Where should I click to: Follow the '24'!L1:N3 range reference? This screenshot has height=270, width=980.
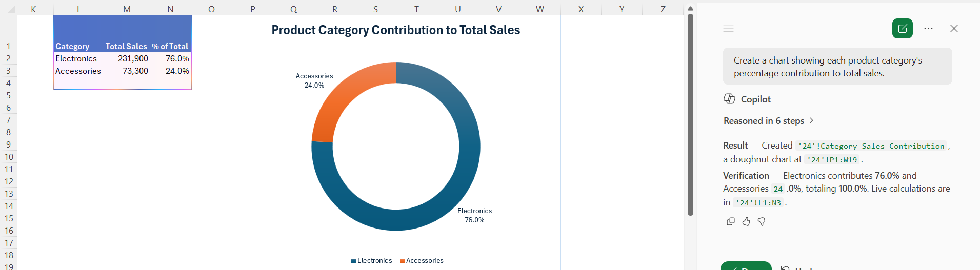point(758,203)
